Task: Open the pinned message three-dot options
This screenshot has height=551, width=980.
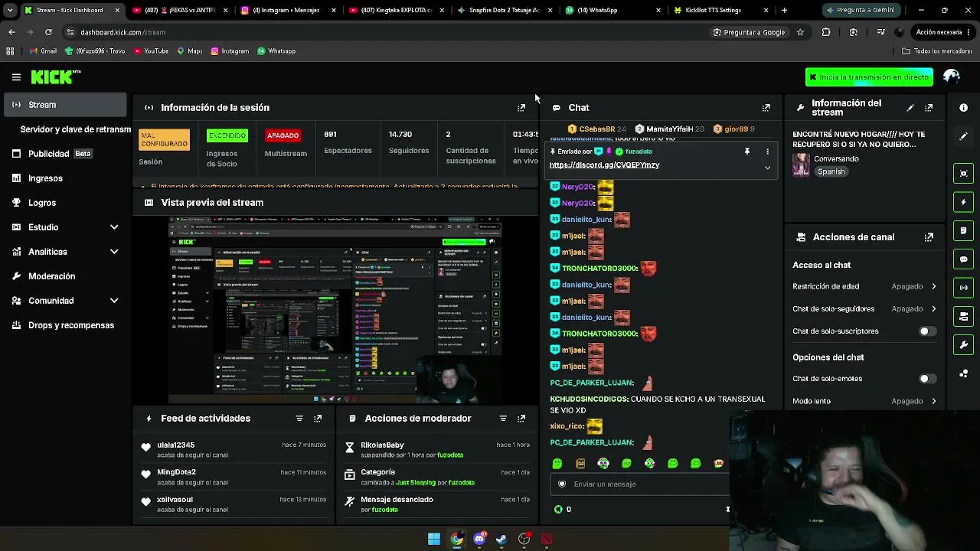Action: tap(767, 152)
